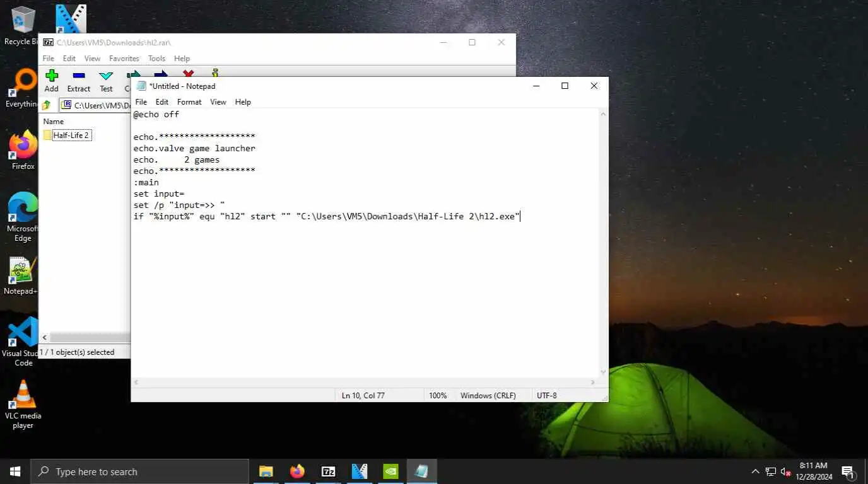
Task: Click the 7-Zip address path field
Action: 95,105
